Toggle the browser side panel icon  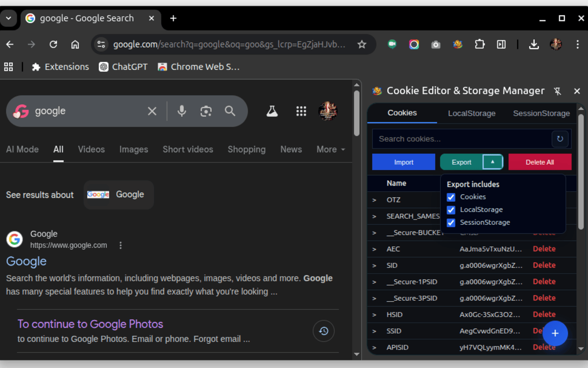pyautogui.click(x=501, y=45)
